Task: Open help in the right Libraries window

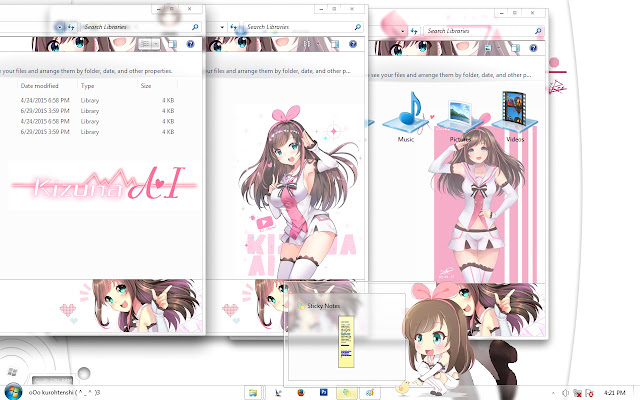Action: 533,48
